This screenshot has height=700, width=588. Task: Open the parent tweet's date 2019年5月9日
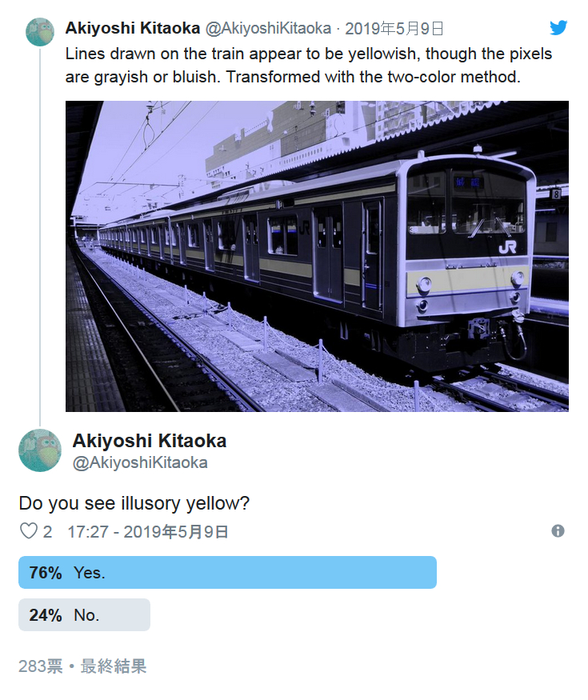[394, 29]
